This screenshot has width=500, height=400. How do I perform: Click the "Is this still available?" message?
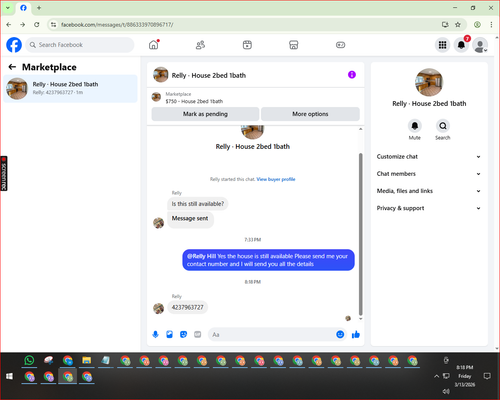[198, 204]
